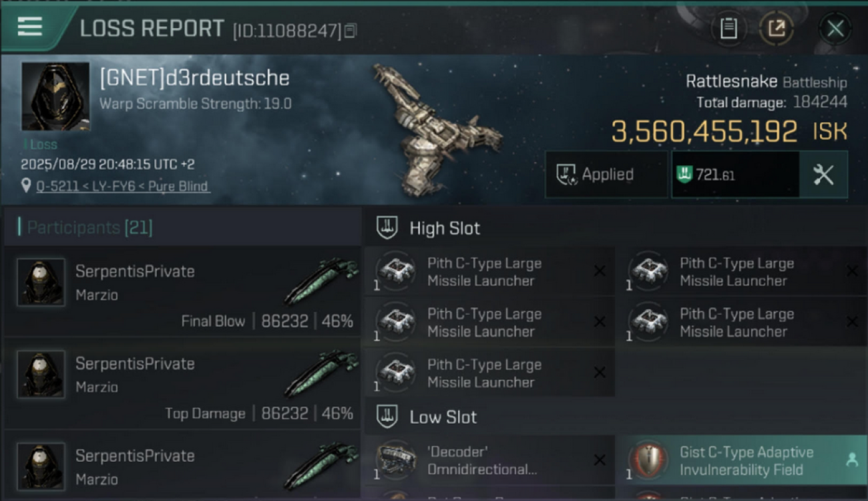
Task: Select the first SerpentisPrivate Final Blow participant
Action: 182,291
